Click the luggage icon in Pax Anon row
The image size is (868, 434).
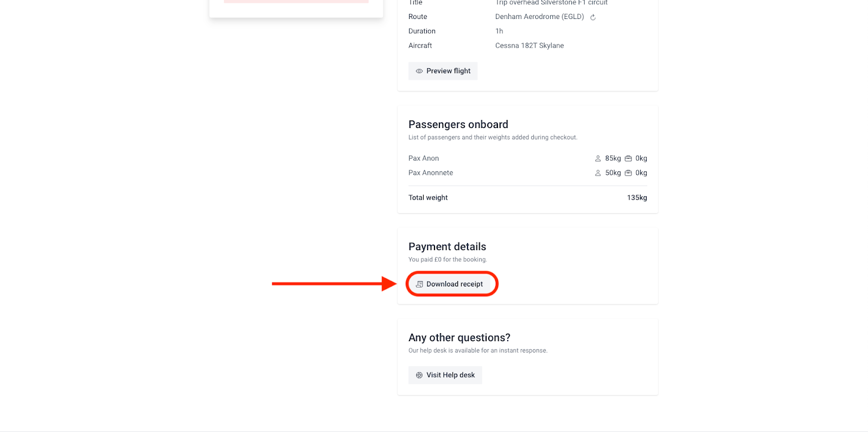[x=628, y=158]
